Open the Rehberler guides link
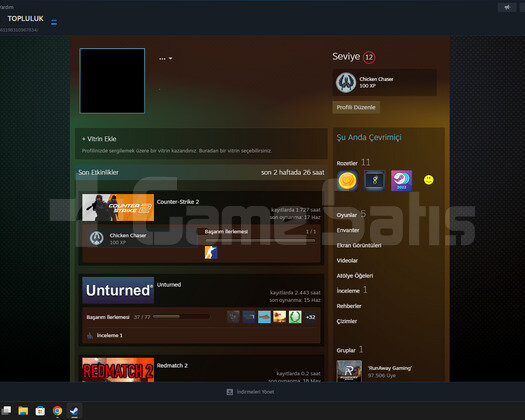 coord(349,306)
